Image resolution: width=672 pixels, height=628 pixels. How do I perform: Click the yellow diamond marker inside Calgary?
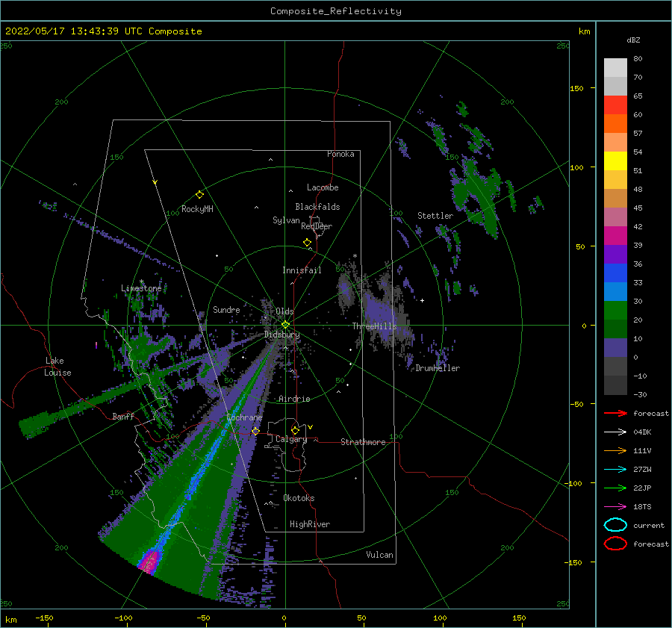pyautogui.click(x=295, y=430)
